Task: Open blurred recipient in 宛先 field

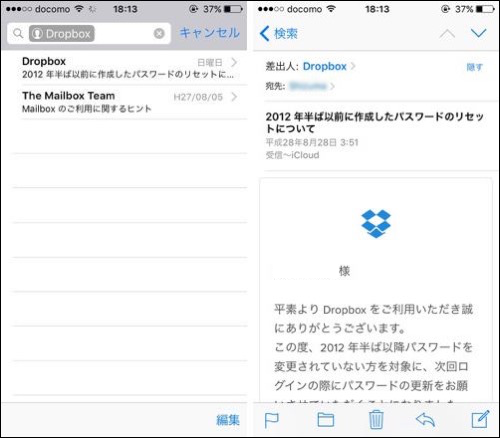Action: click(x=308, y=86)
